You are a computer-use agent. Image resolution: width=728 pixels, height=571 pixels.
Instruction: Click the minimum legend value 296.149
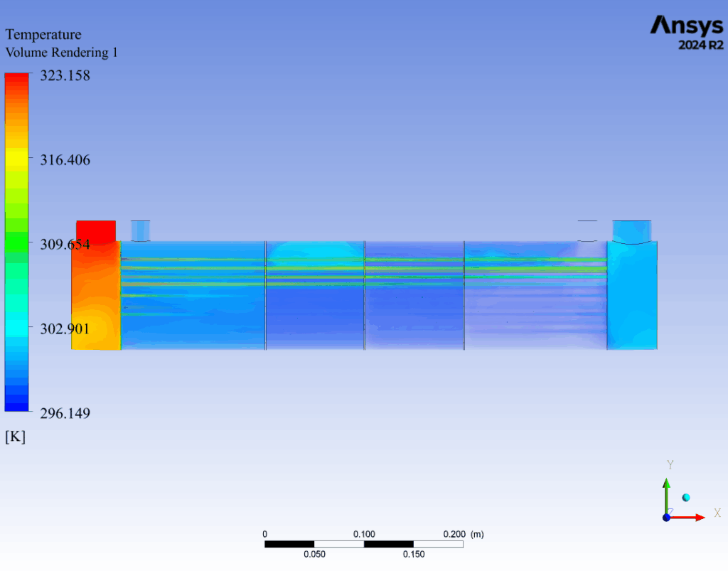(x=64, y=413)
